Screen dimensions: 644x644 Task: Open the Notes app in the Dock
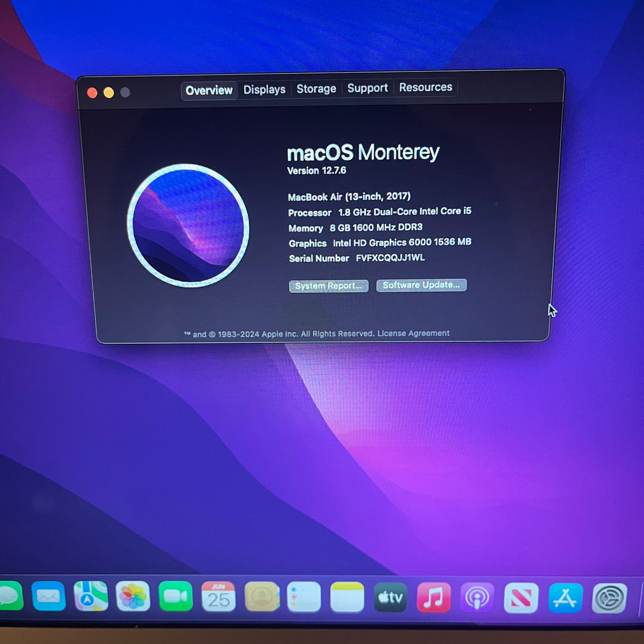point(347,597)
